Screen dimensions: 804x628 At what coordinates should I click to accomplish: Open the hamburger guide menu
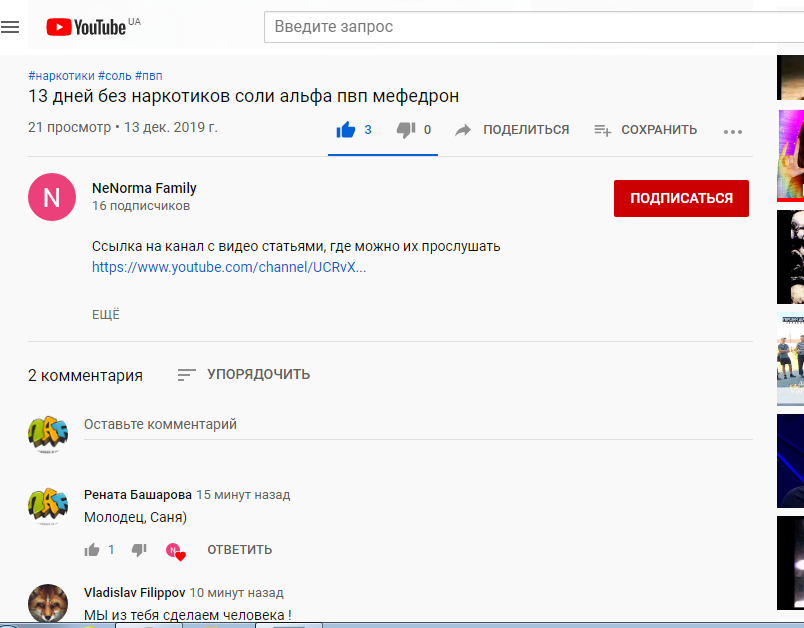point(10,27)
